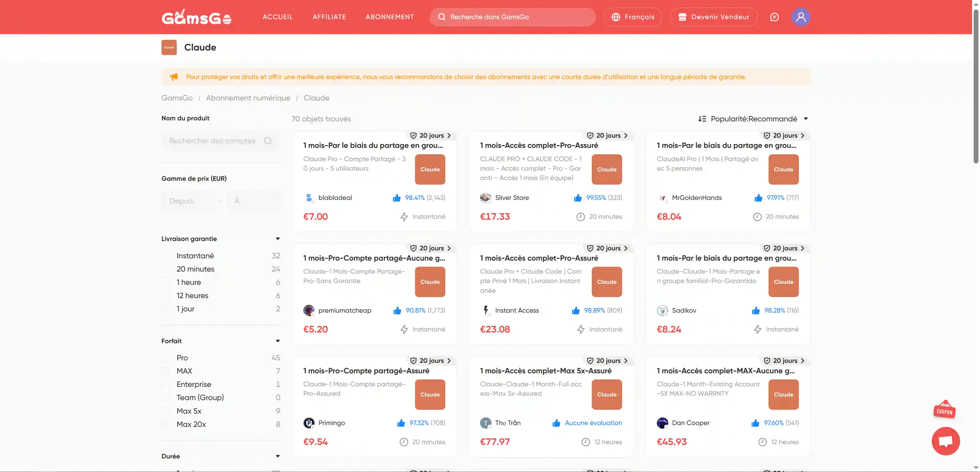Viewport: 980px width, 472px height.
Task: Collapse the Livraison garantie filter section
Action: 278,239
